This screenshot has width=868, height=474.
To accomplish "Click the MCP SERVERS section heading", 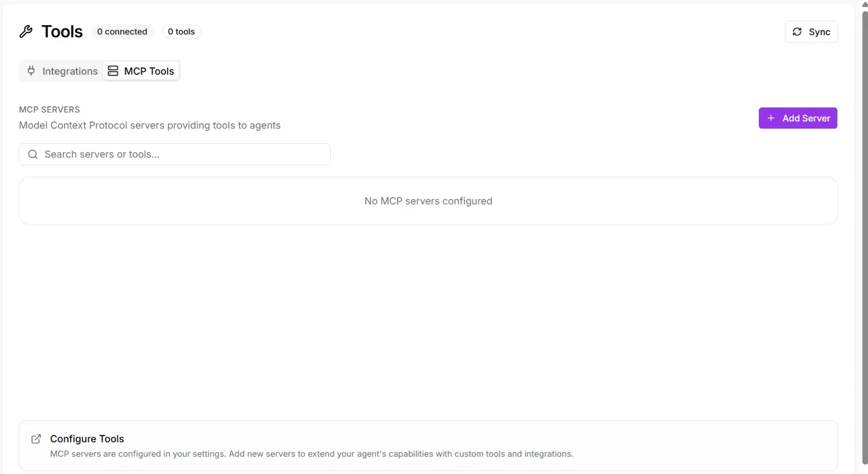I will 49,110.
